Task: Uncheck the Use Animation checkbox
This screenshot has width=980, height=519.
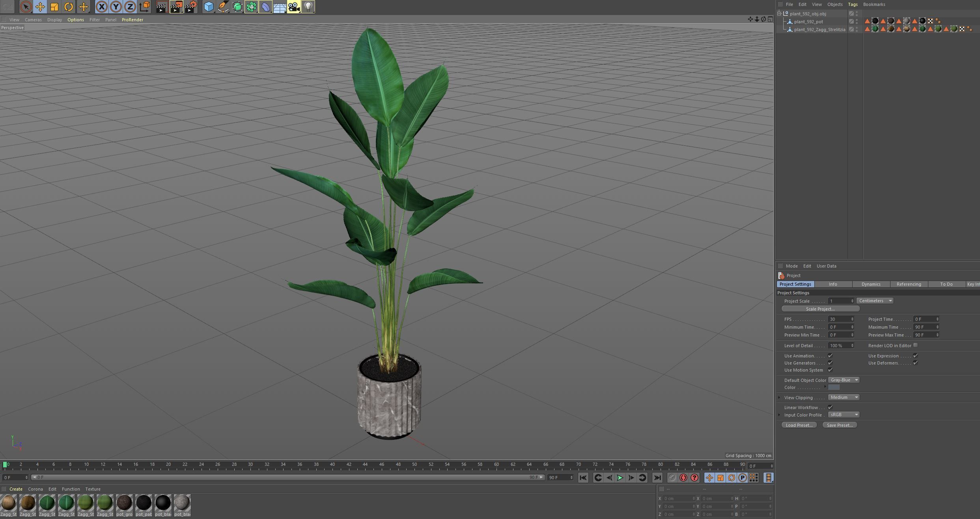Action: [830, 355]
